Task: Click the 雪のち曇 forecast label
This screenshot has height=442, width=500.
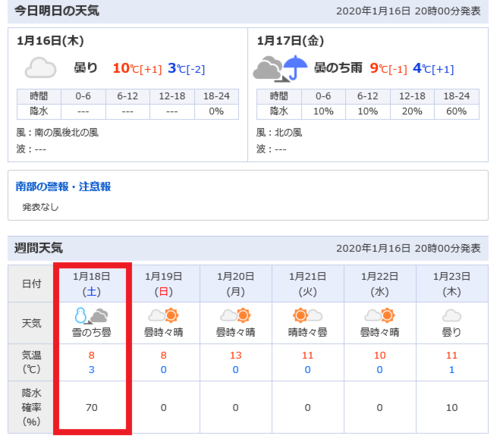Action: [x=91, y=332]
